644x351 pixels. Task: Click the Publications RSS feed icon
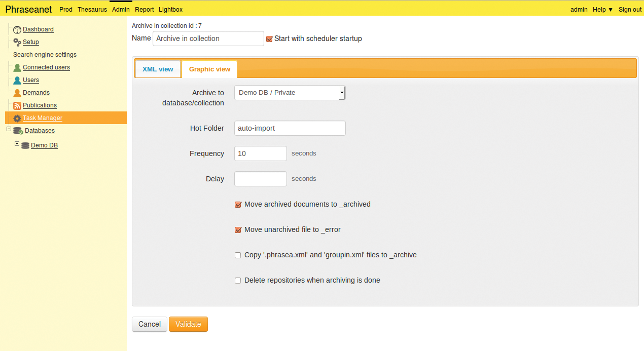(17, 105)
